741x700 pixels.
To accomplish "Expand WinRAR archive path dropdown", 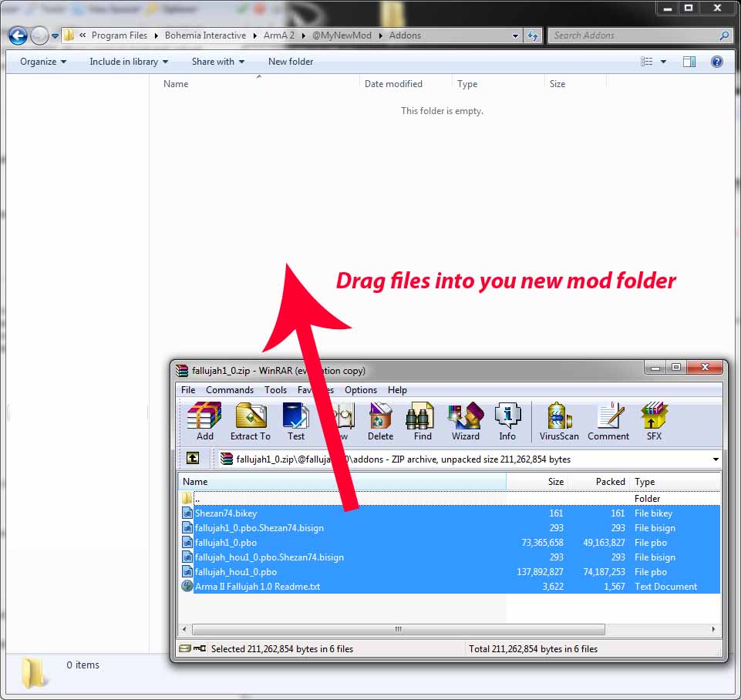I will (x=715, y=459).
